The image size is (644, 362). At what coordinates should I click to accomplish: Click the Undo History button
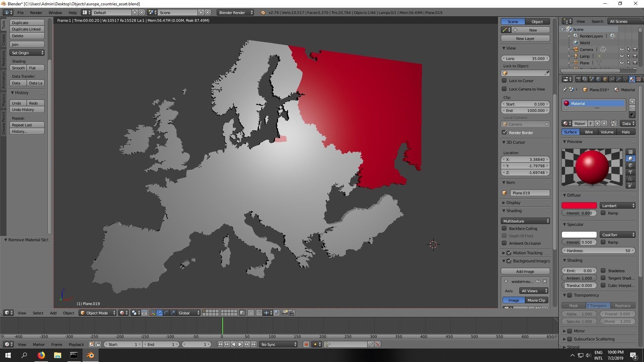(27, 109)
